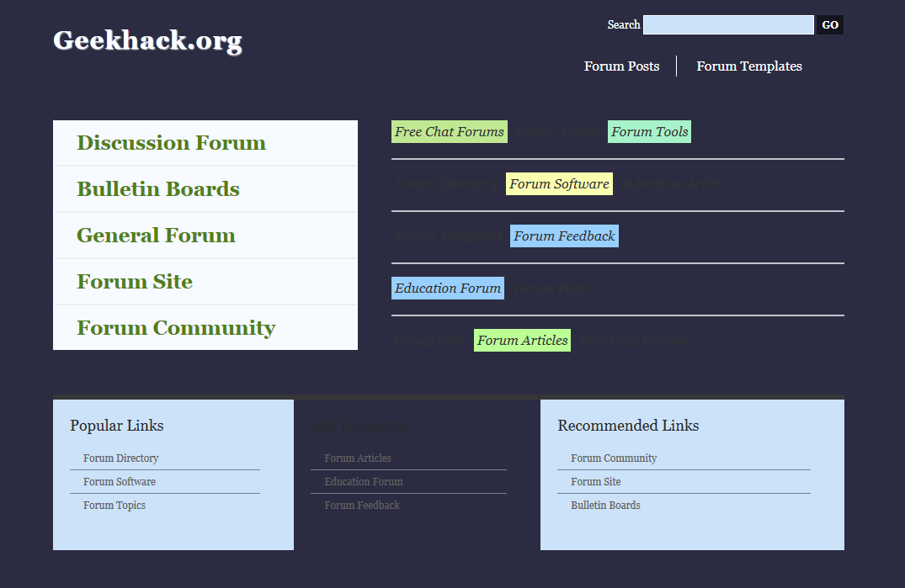Click the highlighted Free Chat Forums tag
Viewport: 905px width, 588px height.
coord(450,132)
